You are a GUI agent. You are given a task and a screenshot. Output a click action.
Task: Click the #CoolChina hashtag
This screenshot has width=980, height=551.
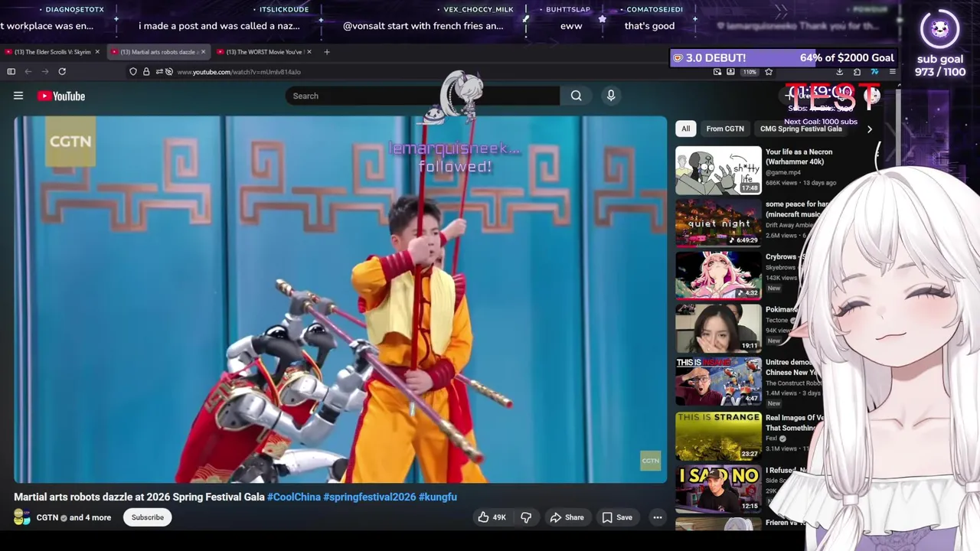(294, 497)
